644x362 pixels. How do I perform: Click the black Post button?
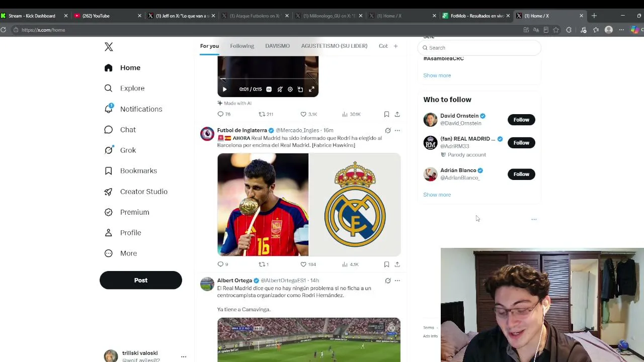tap(141, 280)
